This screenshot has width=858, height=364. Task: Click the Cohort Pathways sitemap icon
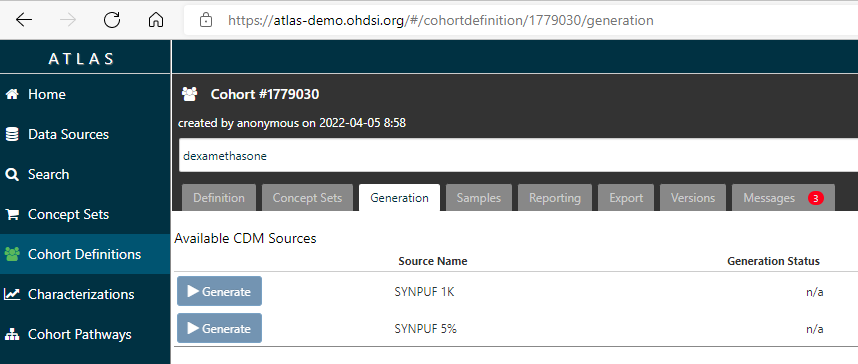[12, 334]
